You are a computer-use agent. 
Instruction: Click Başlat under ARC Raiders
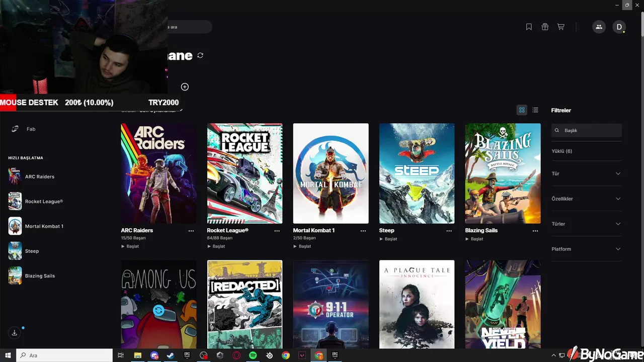130,246
